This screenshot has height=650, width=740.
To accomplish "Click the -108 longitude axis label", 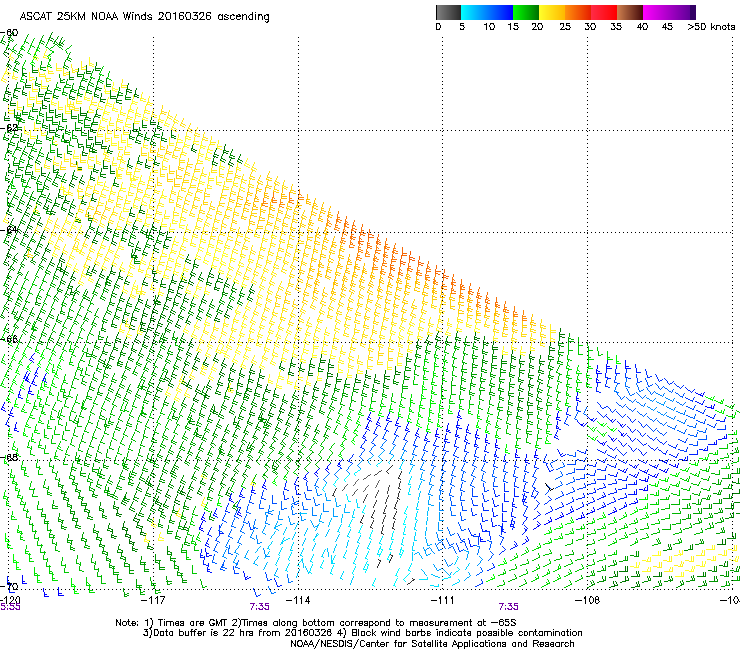I will pos(587,600).
